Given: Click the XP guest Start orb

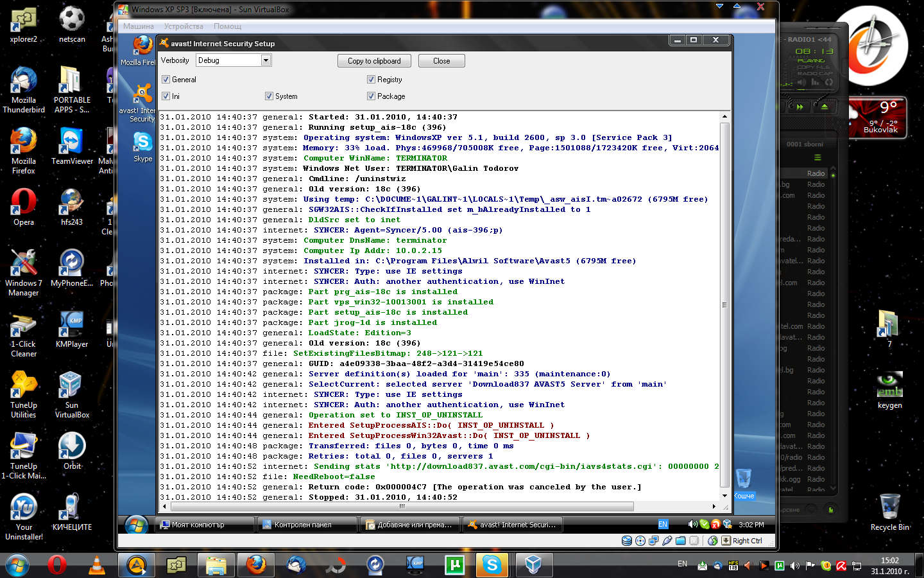Looking at the screenshot, I should tap(135, 525).
